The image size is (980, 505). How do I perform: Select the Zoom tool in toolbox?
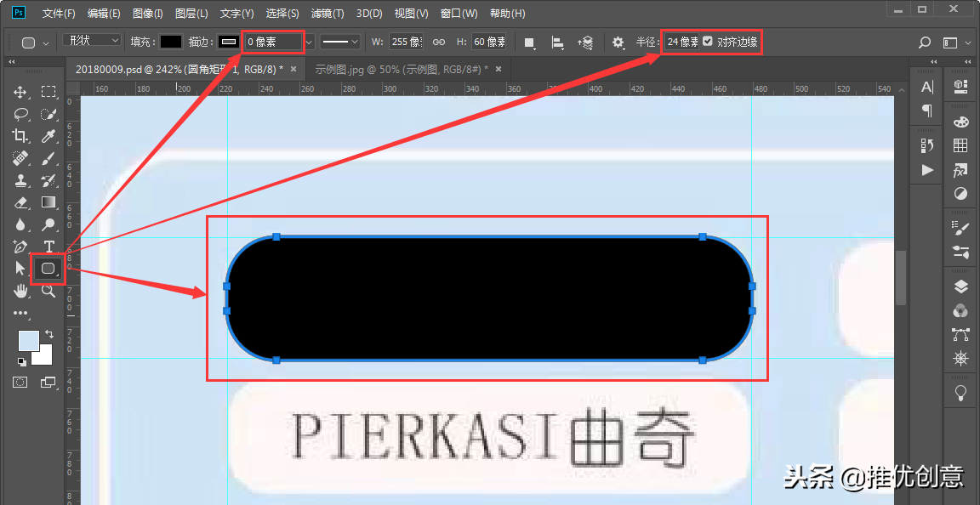(x=48, y=291)
